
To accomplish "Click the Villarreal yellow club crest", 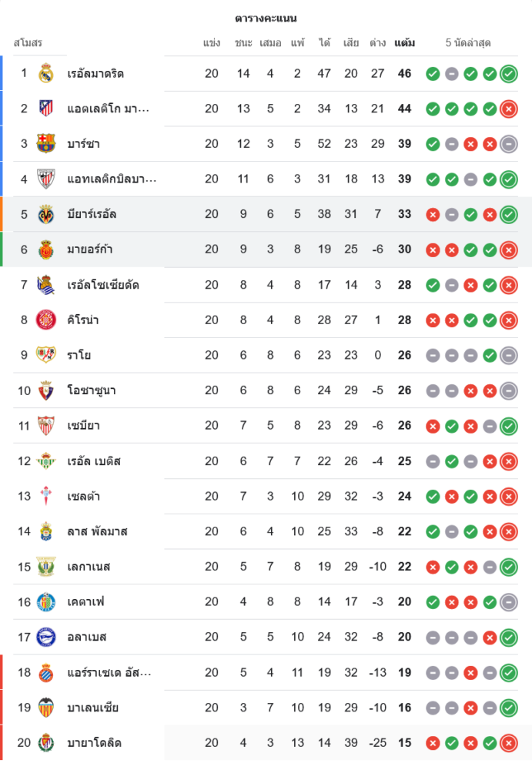I will point(46,214).
